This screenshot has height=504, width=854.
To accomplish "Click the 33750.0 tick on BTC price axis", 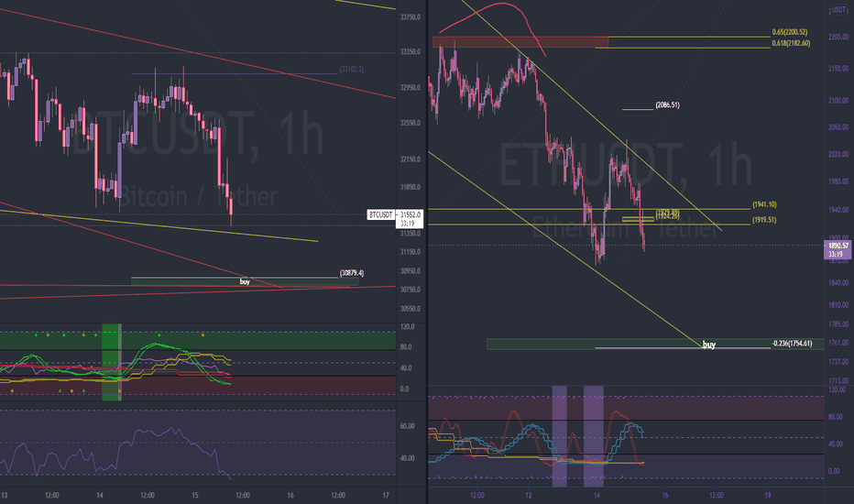I will click(410, 17).
